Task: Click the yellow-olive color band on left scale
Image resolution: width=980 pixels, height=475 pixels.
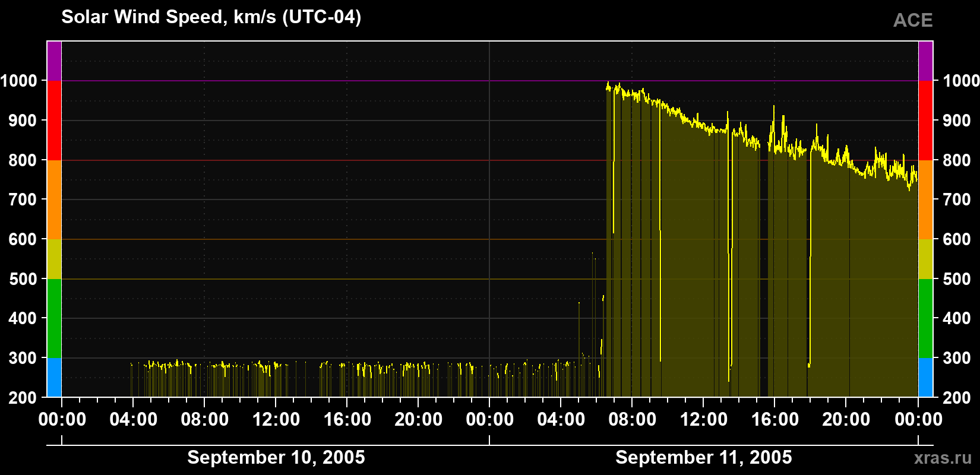Action: point(54,259)
